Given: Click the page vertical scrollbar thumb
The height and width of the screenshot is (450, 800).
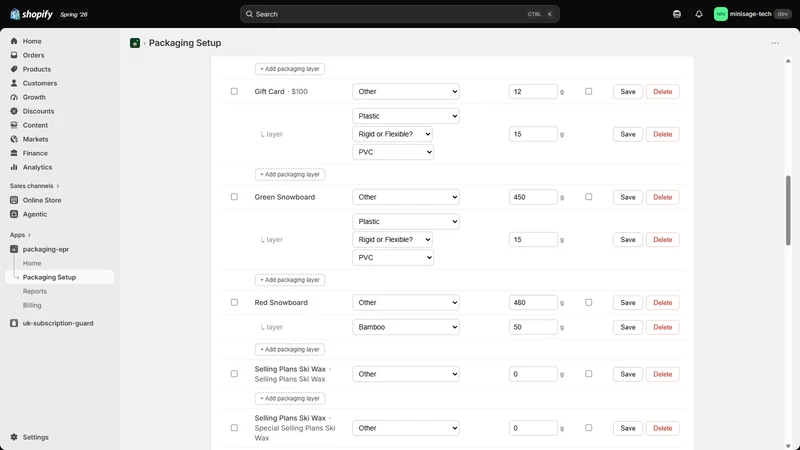Looking at the screenshot, I should pyautogui.click(x=788, y=210).
